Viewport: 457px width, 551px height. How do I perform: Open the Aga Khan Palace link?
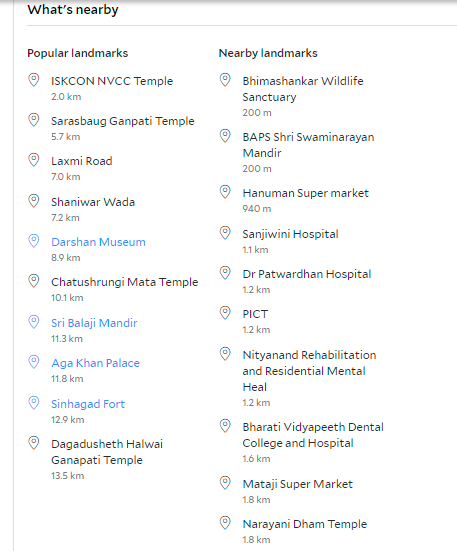(96, 363)
